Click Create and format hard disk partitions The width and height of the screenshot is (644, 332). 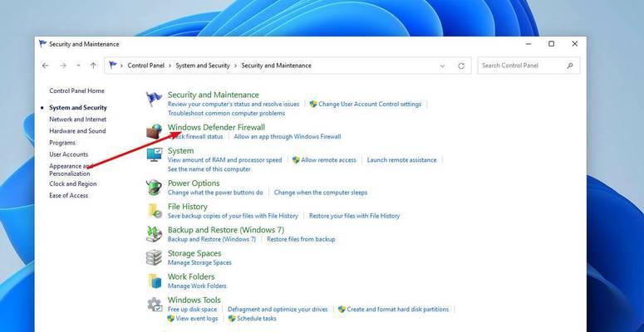click(397, 310)
